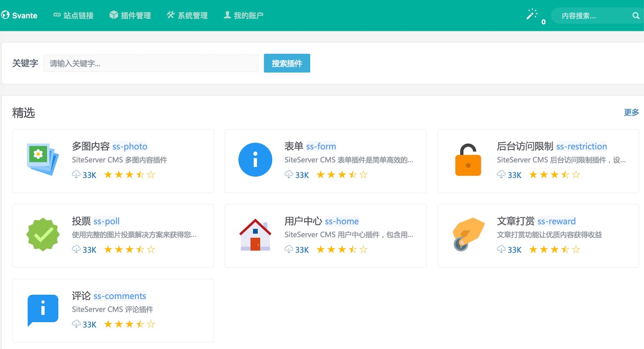Click the orange padlock ss-restriction icon
644x349 pixels.
(x=468, y=160)
